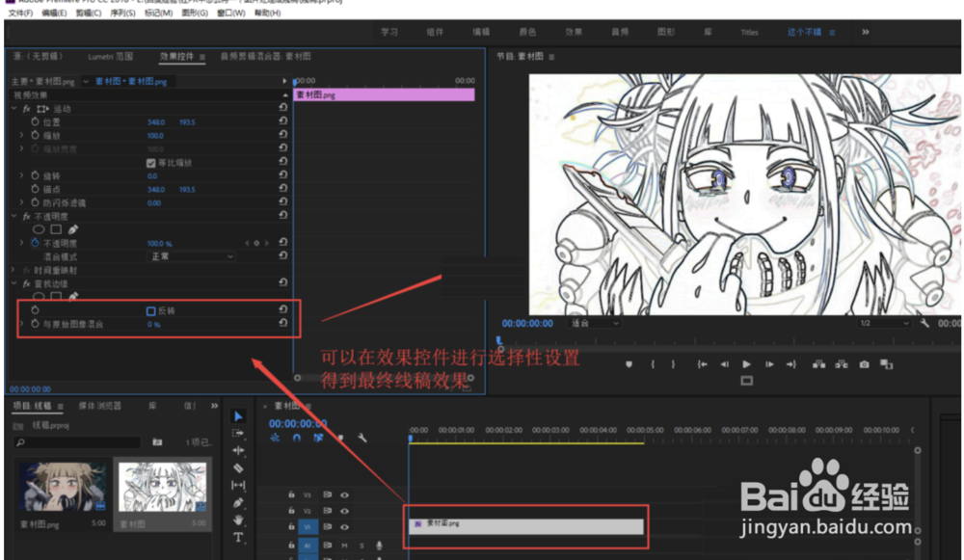The width and height of the screenshot is (964, 560).
Task: Select the Pen tool in tools panel
Action: 238,503
